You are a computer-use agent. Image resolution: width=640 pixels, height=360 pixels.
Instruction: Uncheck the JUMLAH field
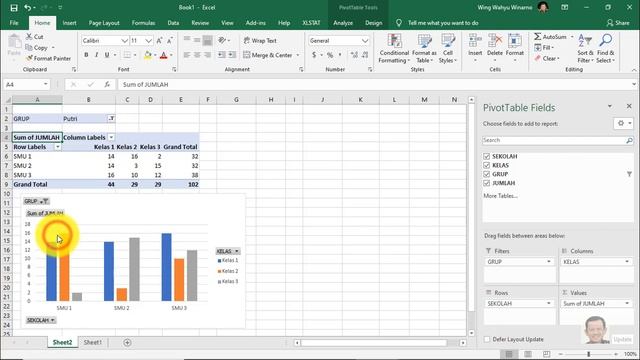click(486, 183)
